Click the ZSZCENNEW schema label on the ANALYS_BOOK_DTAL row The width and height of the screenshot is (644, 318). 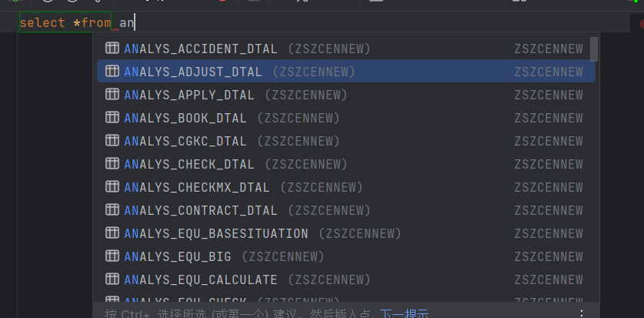pyautogui.click(x=549, y=118)
